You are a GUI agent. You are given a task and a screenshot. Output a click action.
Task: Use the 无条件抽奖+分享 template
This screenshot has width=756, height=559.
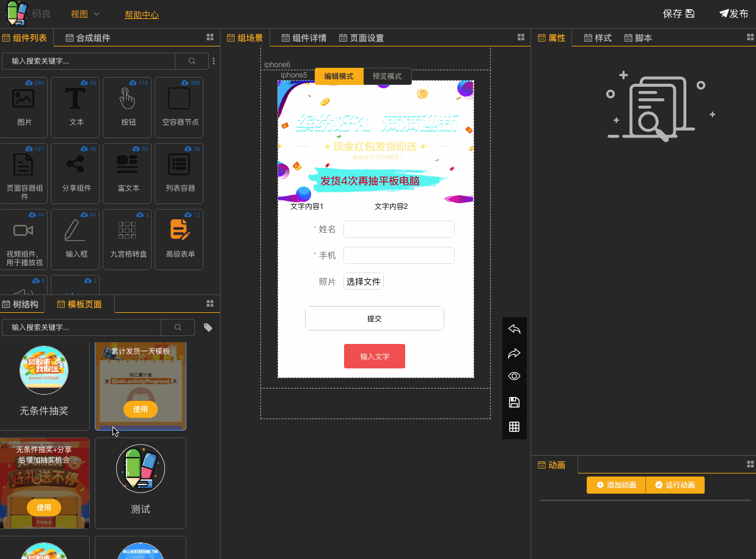click(x=44, y=508)
